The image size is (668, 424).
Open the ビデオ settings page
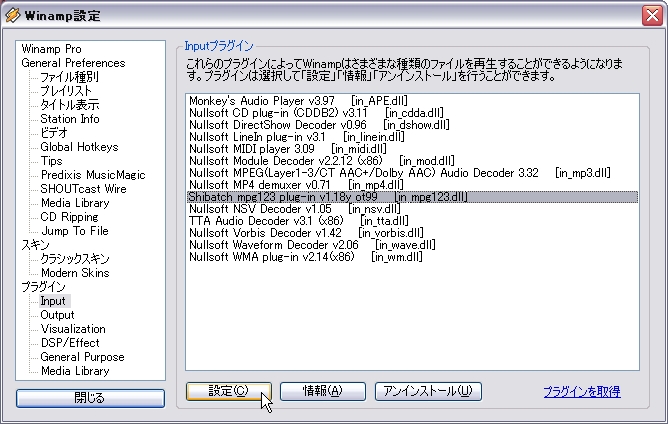(x=54, y=133)
